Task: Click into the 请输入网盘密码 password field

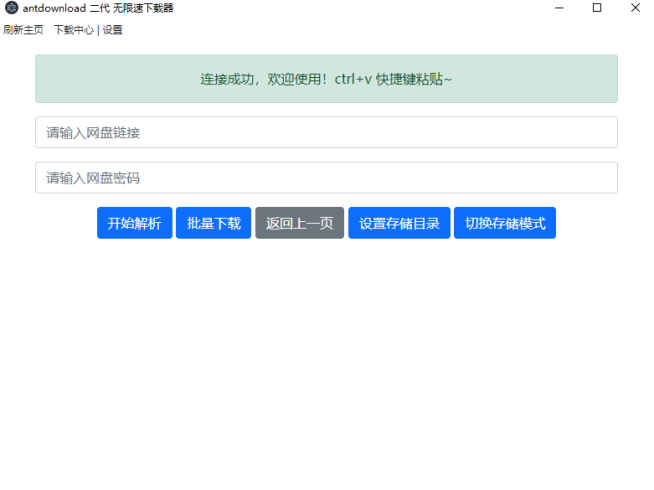Action: (326, 178)
